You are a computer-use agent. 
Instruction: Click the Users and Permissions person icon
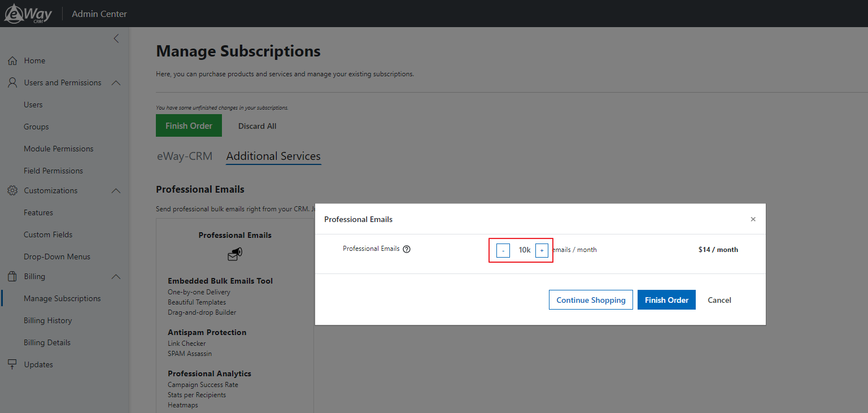coord(12,82)
